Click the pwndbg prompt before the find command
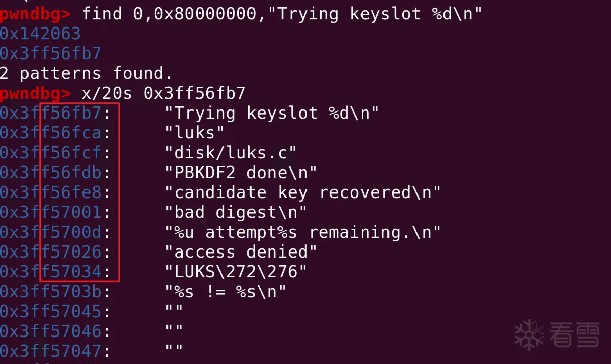 [x=35, y=14]
